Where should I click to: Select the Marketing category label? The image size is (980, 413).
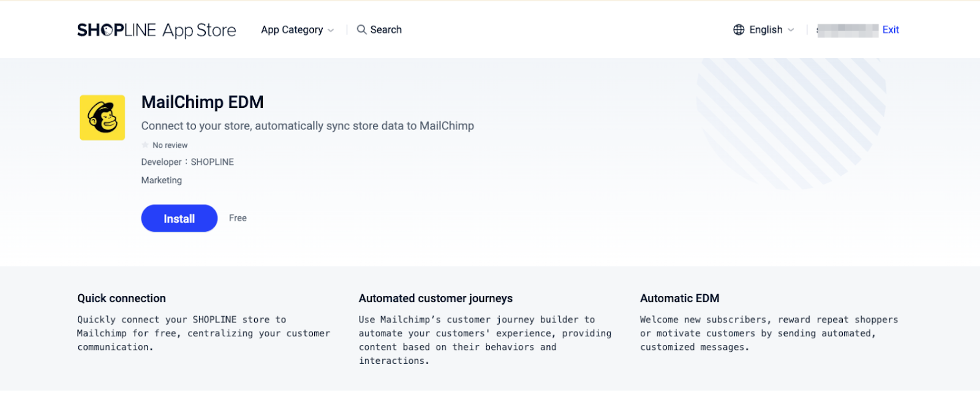[162, 180]
